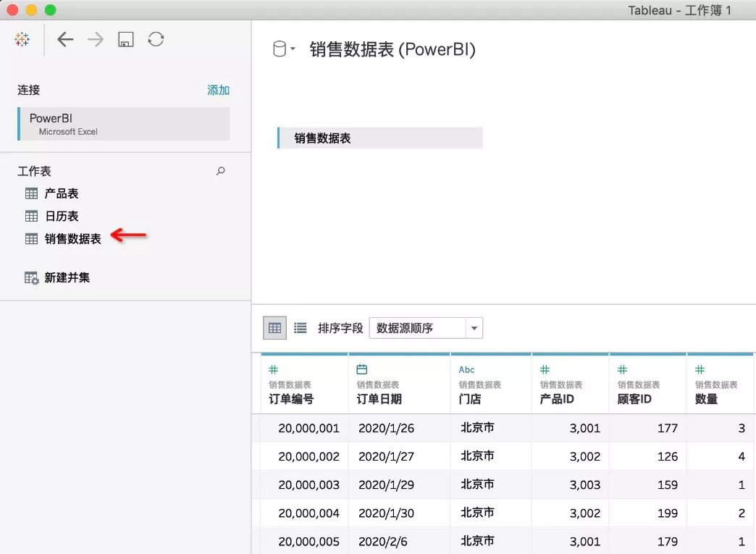This screenshot has height=554, width=756.
Task: Click the 产品表 table icon
Action: click(x=31, y=193)
